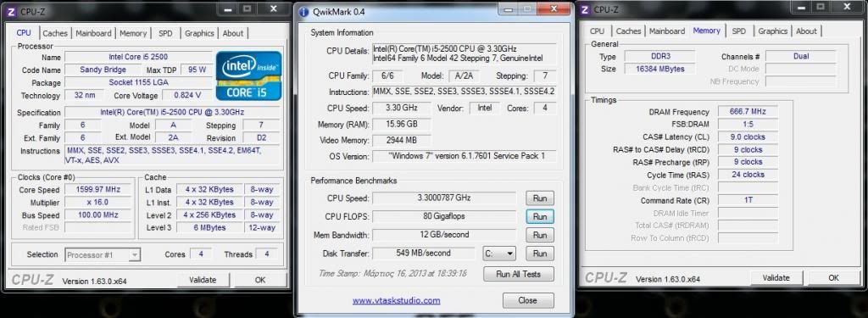This screenshot has width=868, height=318.
Task: Open the Processor #1 selection dropdown
Action: 103,255
